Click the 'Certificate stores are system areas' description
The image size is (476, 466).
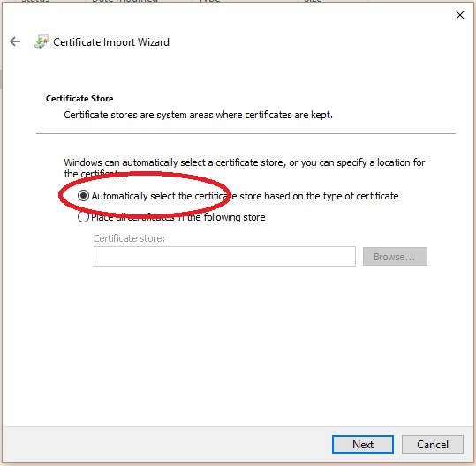(x=198, y=115)
